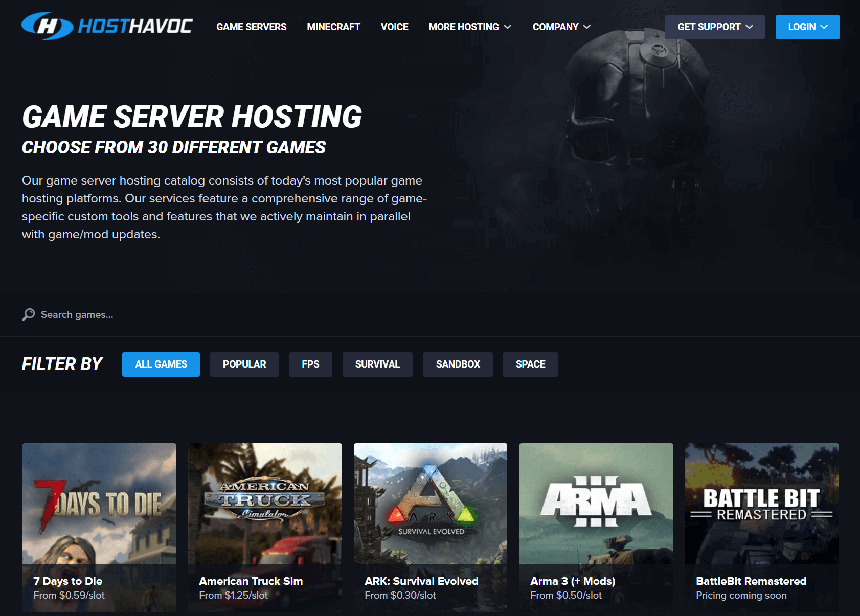Click the From $0.50/slot price text

coord(566,596)
